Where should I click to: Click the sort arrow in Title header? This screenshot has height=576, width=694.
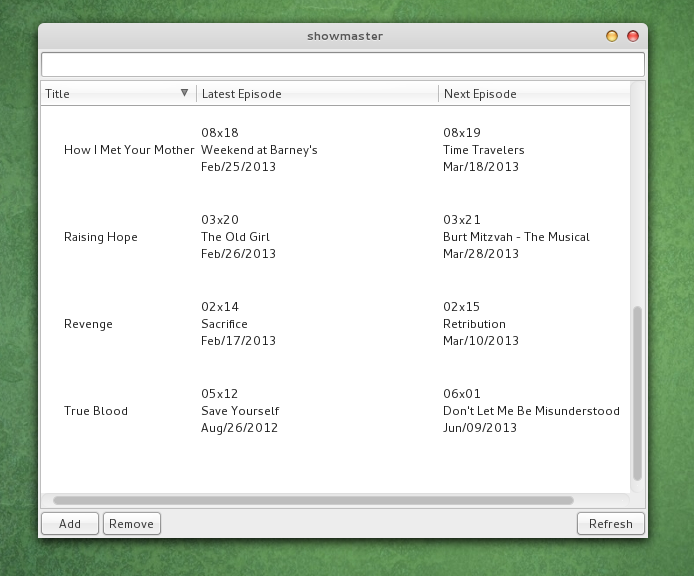[185, 93]
